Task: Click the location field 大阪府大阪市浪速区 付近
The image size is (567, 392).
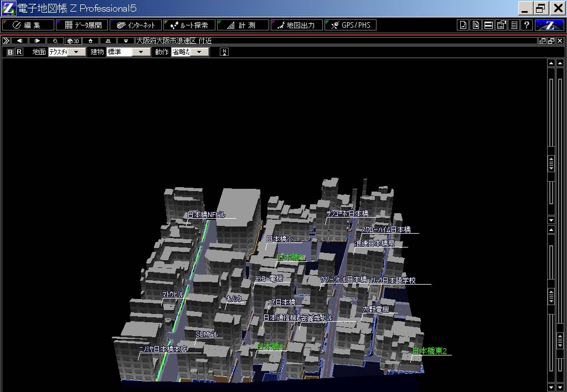Action: (336, 41)
